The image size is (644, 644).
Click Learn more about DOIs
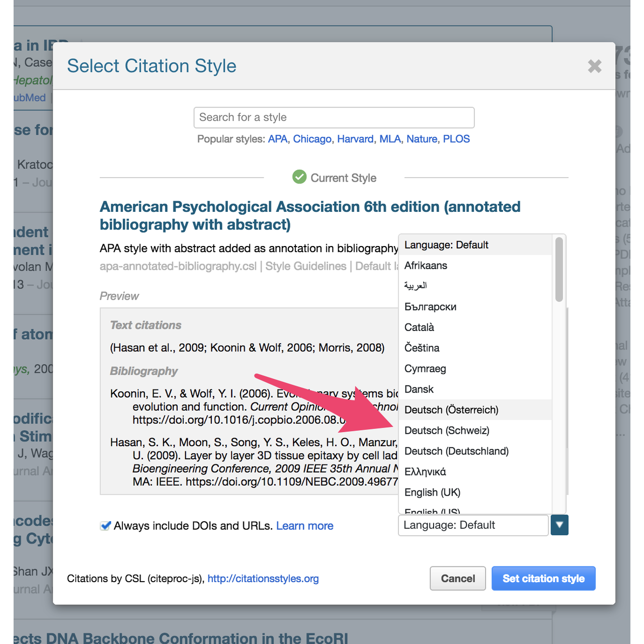click(x=304, y=525)
